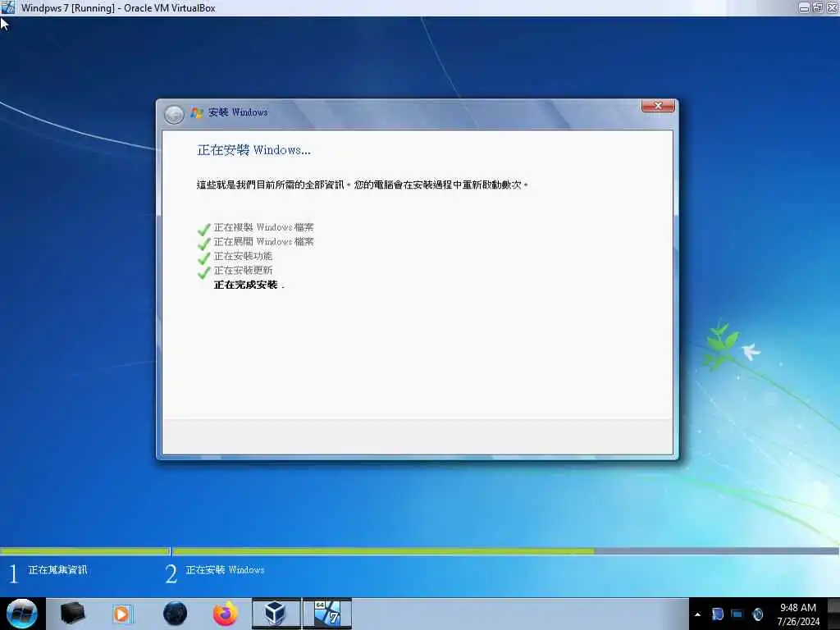840x630 pixels.
Task: Click the 正在安裝更新 step
Action: coord(243,271)
